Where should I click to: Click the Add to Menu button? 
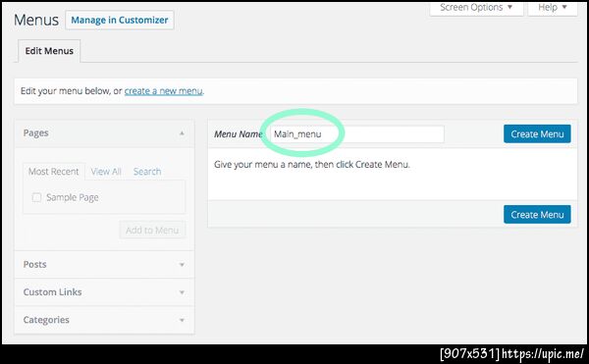tap(152, 230)
